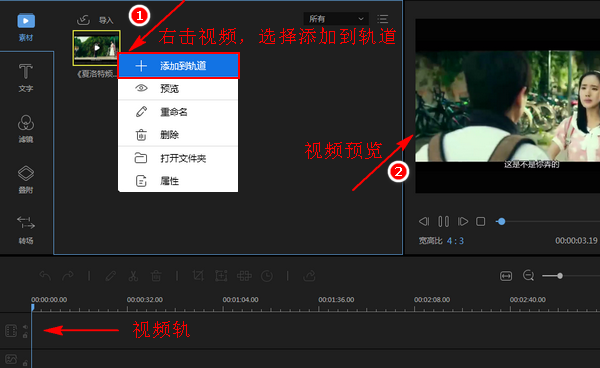
Task: Click the 00:01:36.00 ruler mark
Action: 336,300
